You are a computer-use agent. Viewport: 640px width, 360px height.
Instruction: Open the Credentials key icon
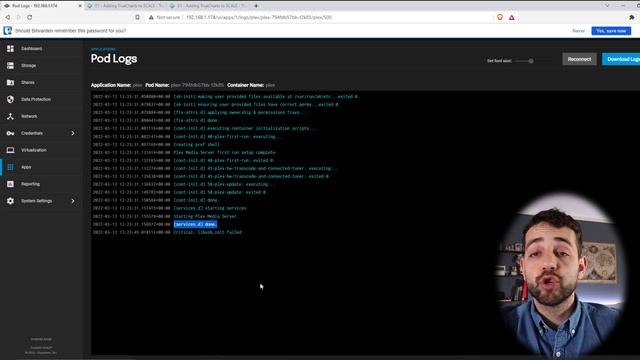click(x=10, y=133)
